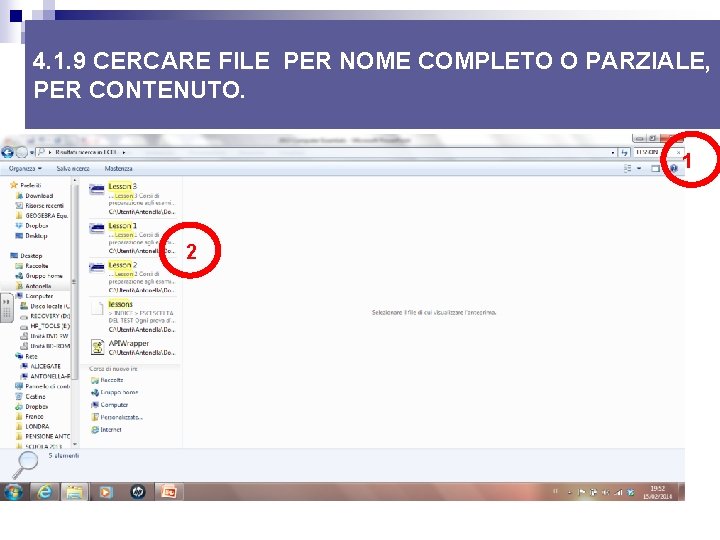720x540 pixels.
Task: Open the PENSIONE ANTO folder
Action: tap(43, 437)
